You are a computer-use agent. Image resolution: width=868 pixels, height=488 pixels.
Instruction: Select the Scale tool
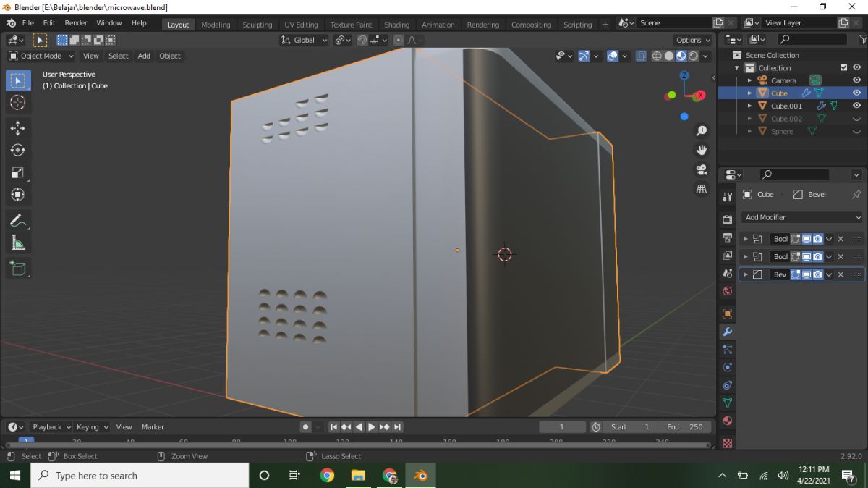pos(18,172)
